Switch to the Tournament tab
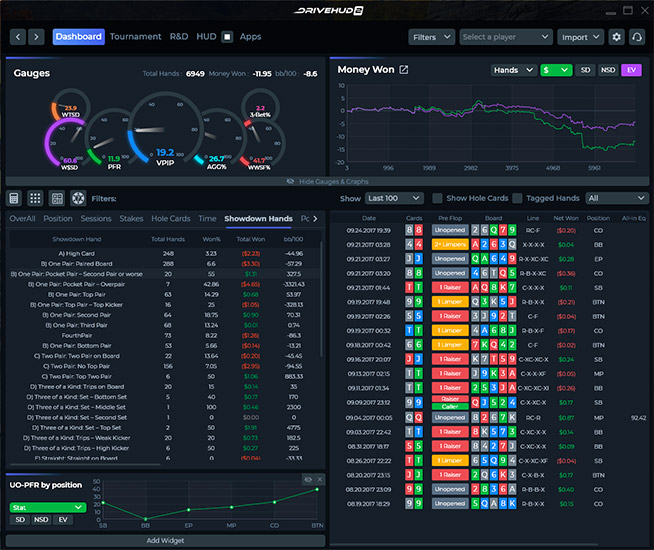Image resolution: width=654 pixels, height=550 pixels. [135, 37]
